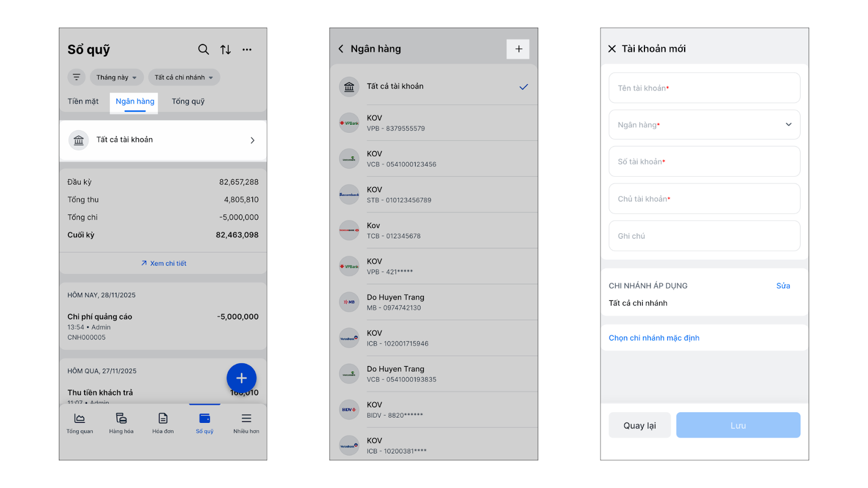Select Kov account TCB - 012345678
The height and width of the screenshot is (488, 868).
point(434,230)
